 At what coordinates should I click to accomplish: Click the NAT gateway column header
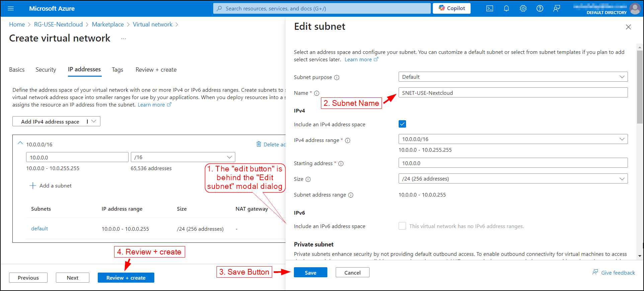click(252, 209)
